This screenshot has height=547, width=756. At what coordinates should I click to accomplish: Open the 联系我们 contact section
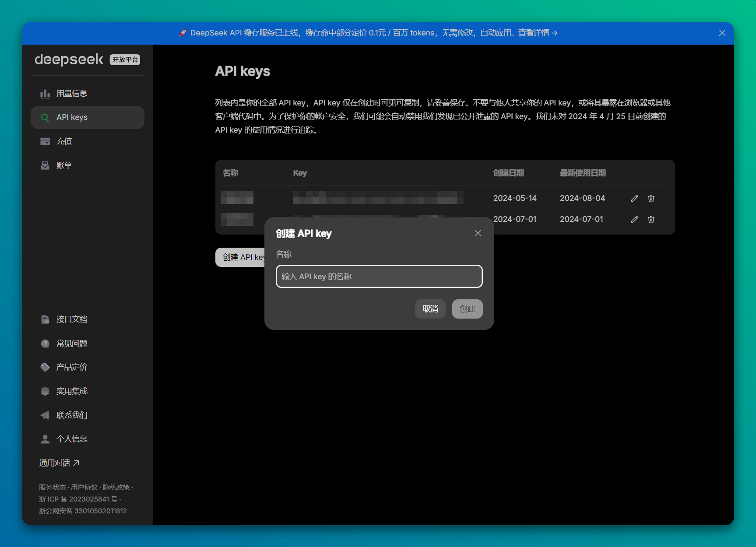[x=71, y=415]
